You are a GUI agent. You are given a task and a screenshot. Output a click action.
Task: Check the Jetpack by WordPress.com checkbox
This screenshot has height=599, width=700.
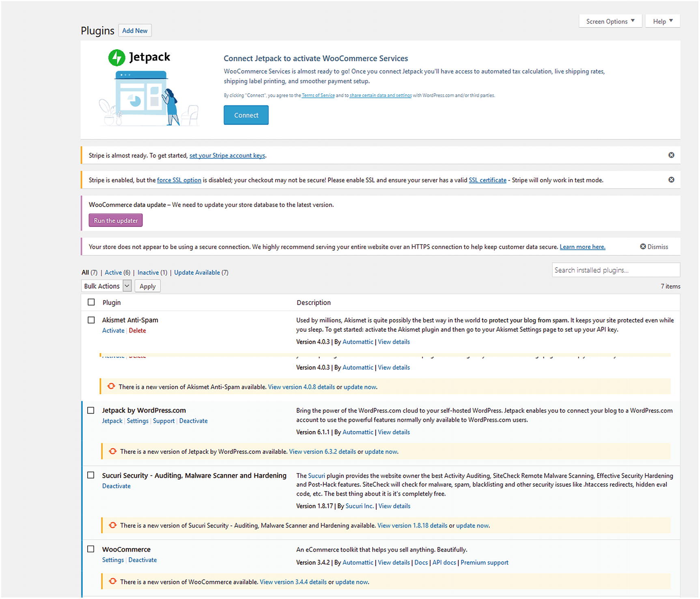coord(91,411)
